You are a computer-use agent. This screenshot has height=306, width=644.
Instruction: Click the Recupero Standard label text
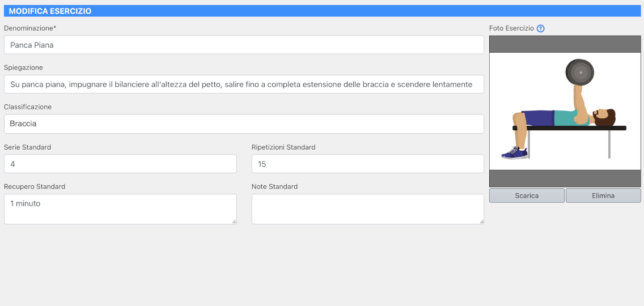click(x=35, y=186)
